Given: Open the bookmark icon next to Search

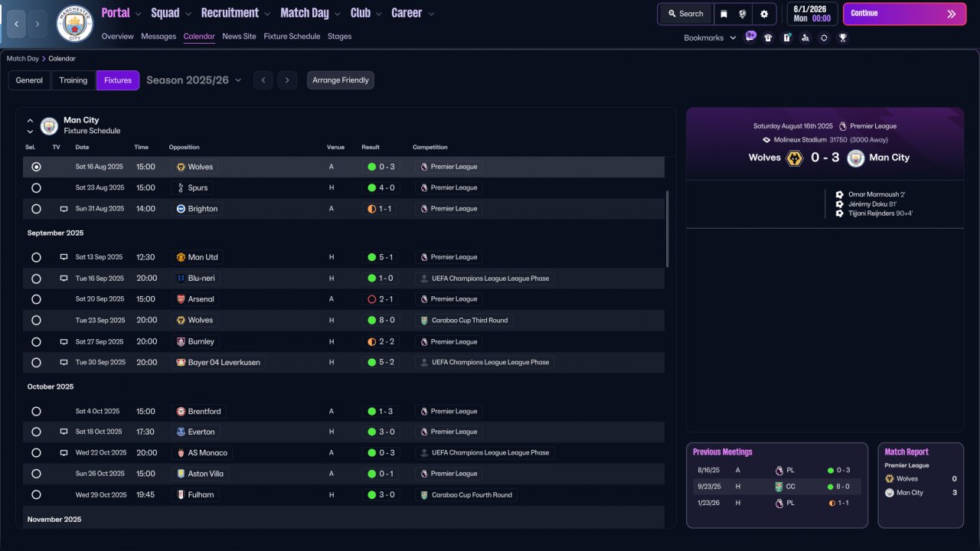Looking at the screenshot, I should tap(724, 14).
